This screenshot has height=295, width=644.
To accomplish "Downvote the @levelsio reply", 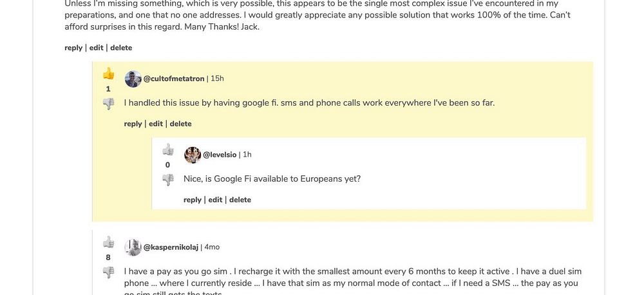I will [x=168, y=180].
